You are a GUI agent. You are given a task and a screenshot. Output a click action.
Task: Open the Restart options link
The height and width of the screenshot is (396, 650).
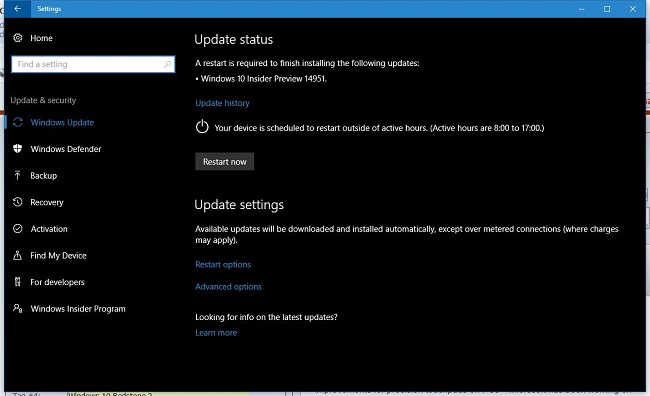(223, 265)
